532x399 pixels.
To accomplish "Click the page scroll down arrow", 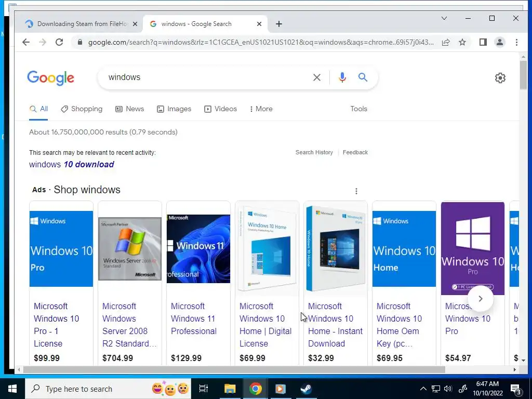I will (x=523, y=361).
